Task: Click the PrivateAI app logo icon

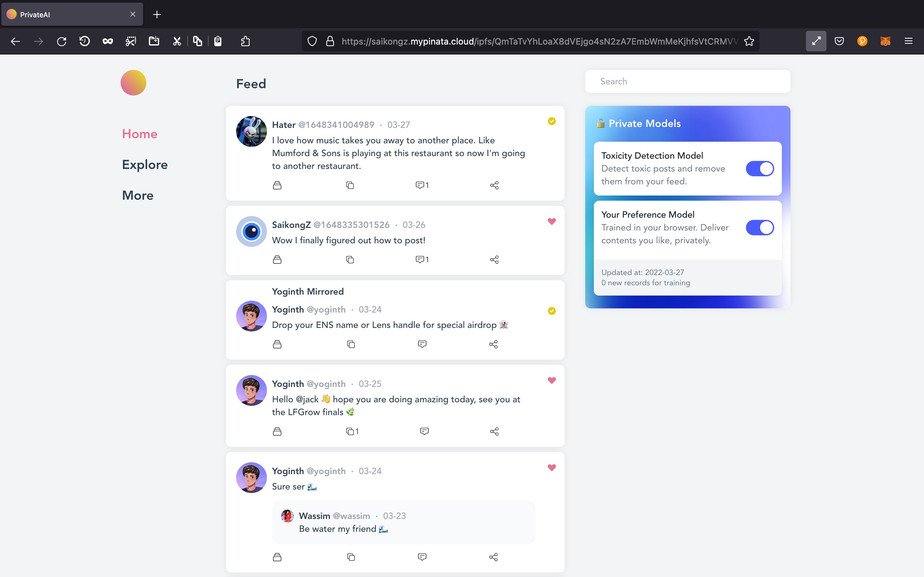Action: click(133, 82)
